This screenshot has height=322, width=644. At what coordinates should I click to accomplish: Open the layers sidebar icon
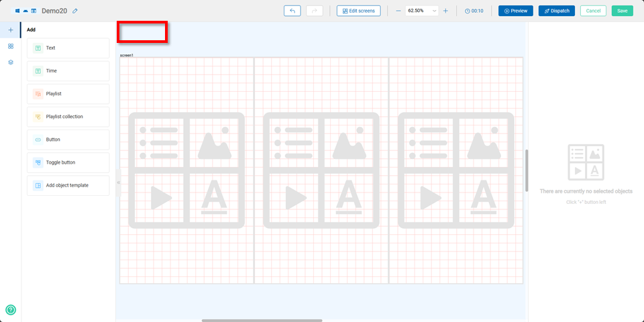pos(11,62)
